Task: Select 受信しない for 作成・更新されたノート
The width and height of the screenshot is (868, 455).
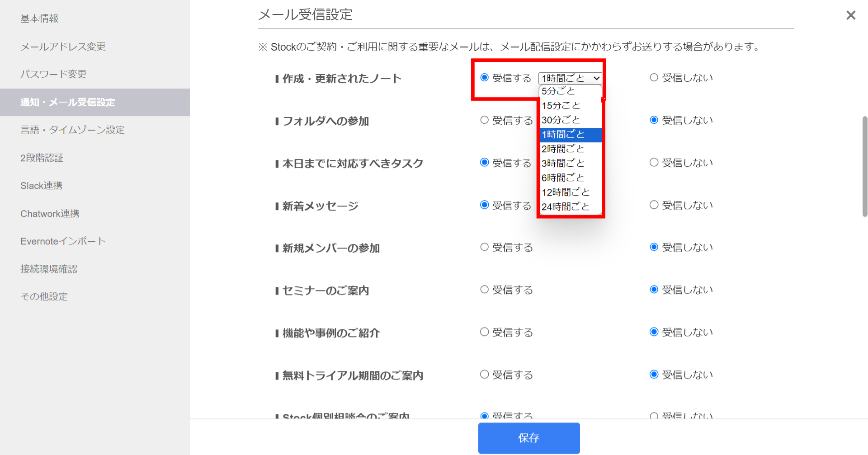Action: (x=654, y=77)
